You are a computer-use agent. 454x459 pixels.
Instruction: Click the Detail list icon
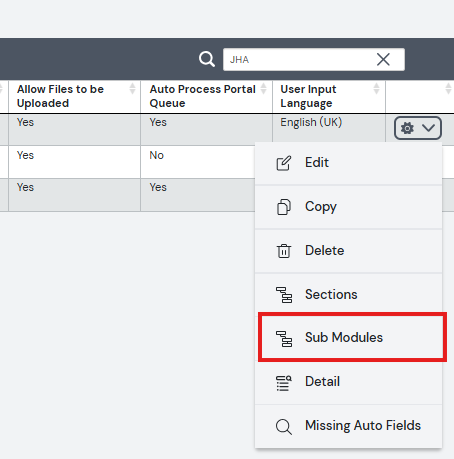coord(284,383)
